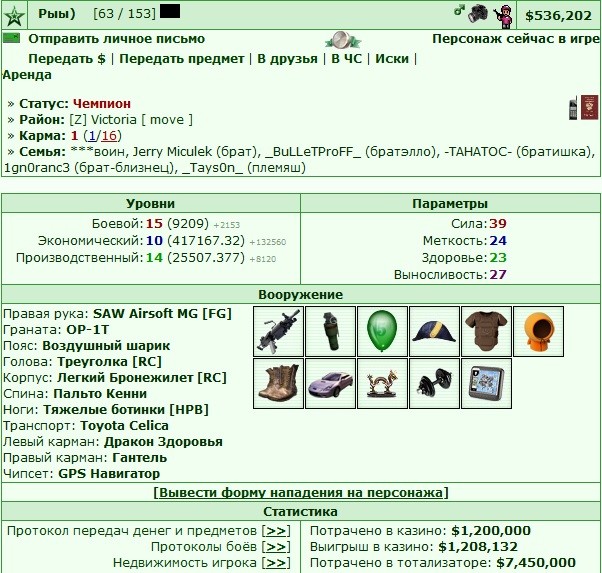Click legs item 'Тяжелые ботинки [HPB]'
The image size is (602, 573).
[126, 410]
